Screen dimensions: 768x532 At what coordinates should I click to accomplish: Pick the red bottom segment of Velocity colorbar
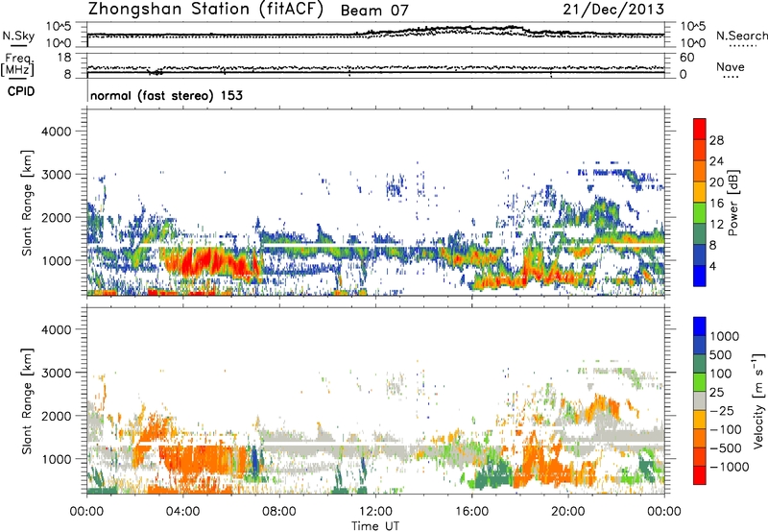coord(700,475)
